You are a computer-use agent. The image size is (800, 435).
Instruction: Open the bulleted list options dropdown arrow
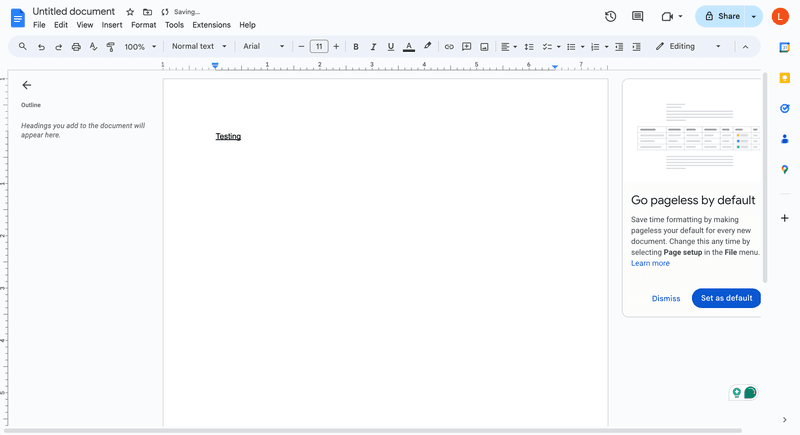(583, 47)
